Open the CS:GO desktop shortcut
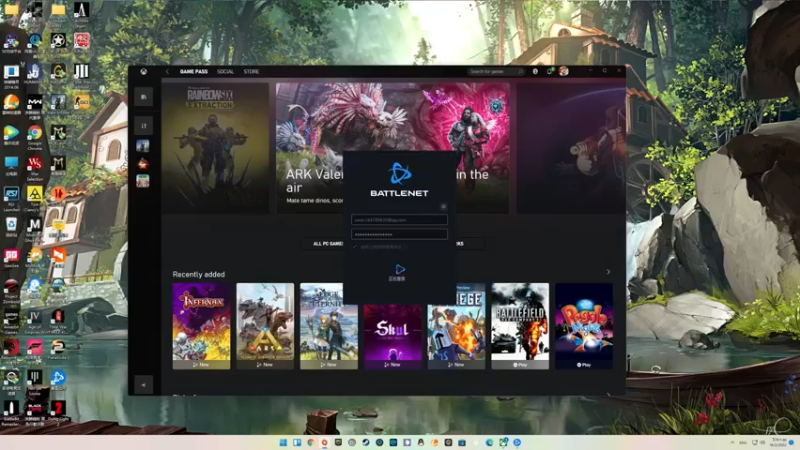 tap(82, 106)
